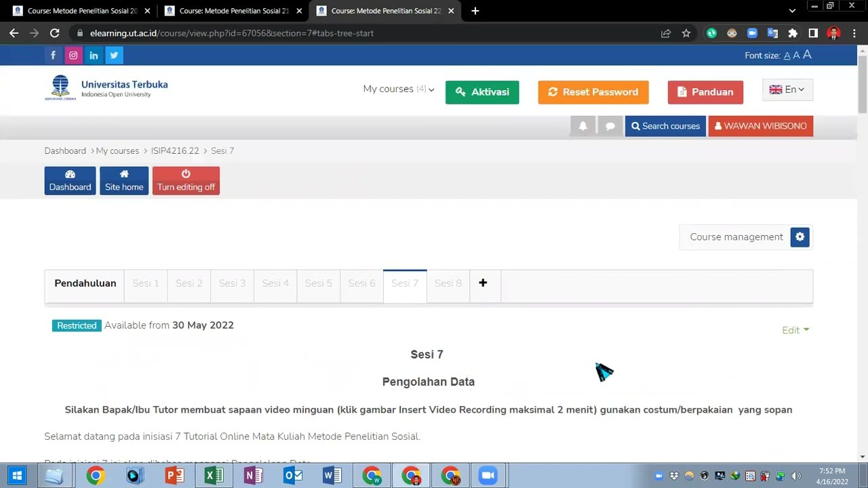Close the Metode Penelitian Sosial 21 browser tab
Viewport: 868px width, 488px height.
point(299,11)
